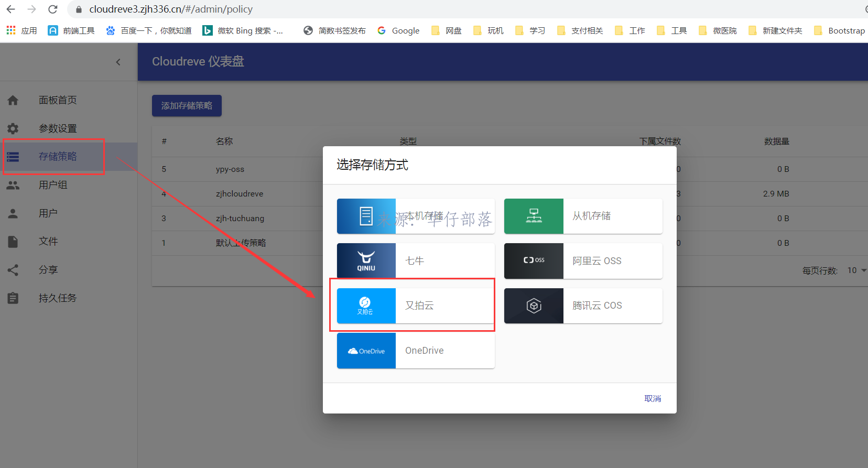Open the Google bookmark
The image size is (868, 468).
coord(398,31)
